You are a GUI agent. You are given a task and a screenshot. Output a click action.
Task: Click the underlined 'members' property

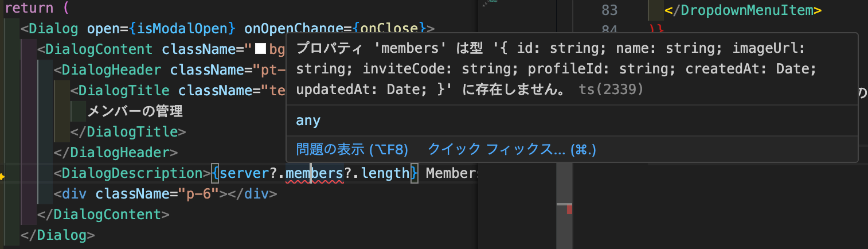click(314, 173)
